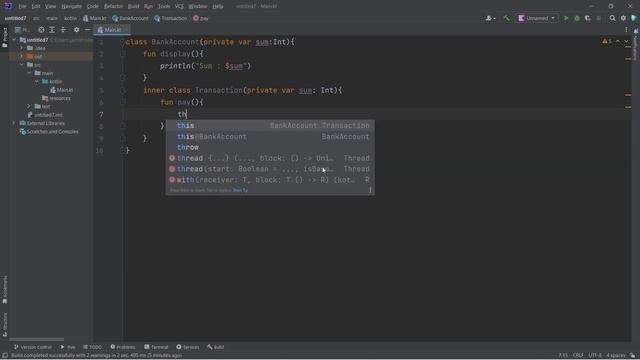
Task: Select 'with(receiver: T, block...' completion suggestion
Action: [270, 180]
